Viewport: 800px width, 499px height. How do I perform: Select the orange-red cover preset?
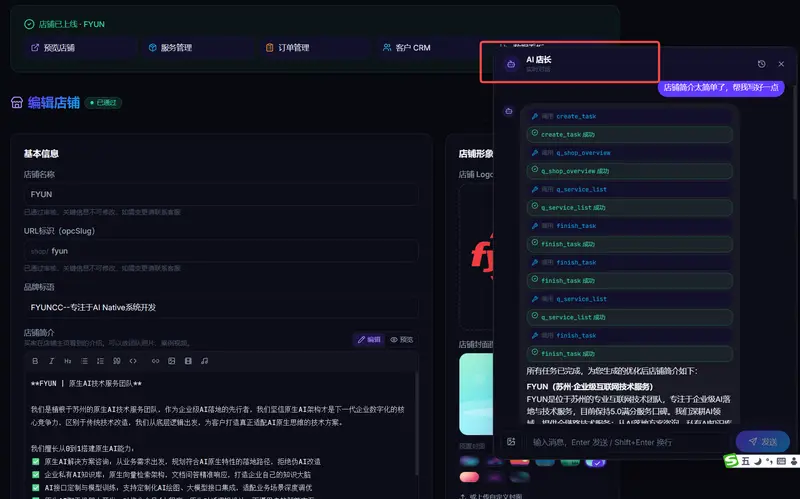[x=519, y=462]
